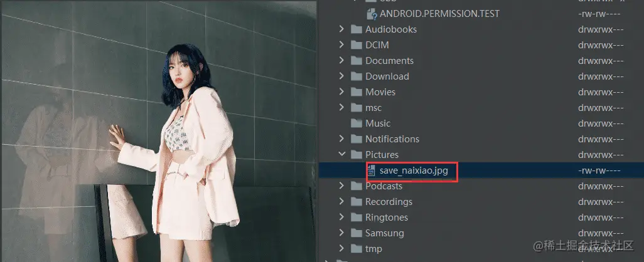Click the drwxrwx--- permissions in DCIM row
Screen dimensions: 644x262
point(601,45)
